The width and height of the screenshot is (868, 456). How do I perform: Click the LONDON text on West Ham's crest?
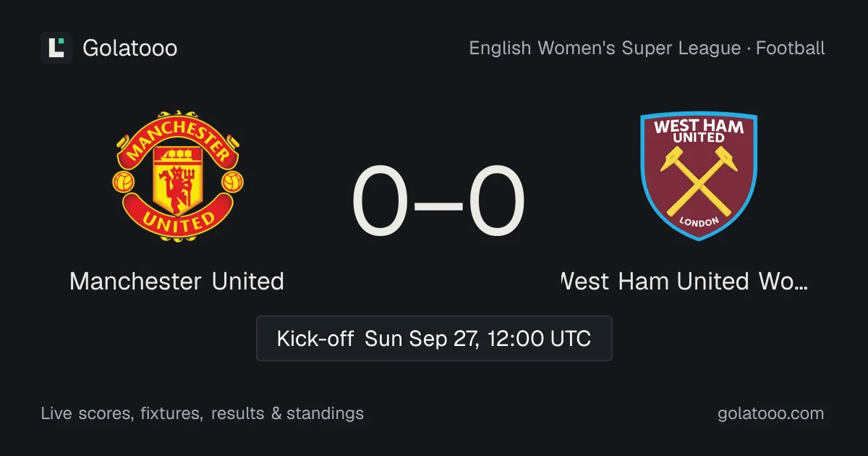click(699, 222)
